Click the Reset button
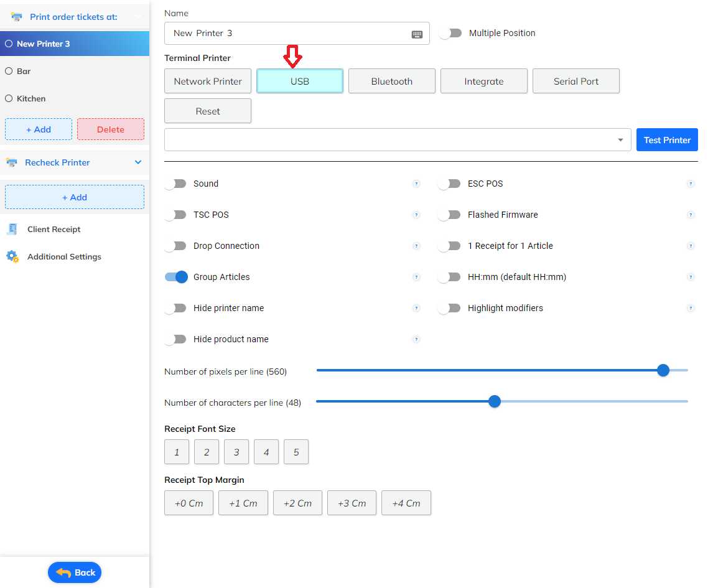Image resolution: width=713 pixels, height=588 pixels. coord(208,111)
